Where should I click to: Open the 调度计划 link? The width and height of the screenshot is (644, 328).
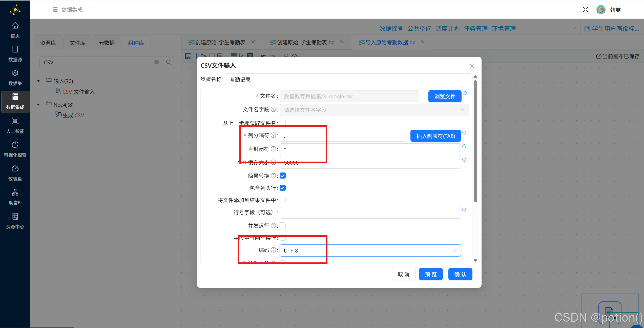pos(447,29)
